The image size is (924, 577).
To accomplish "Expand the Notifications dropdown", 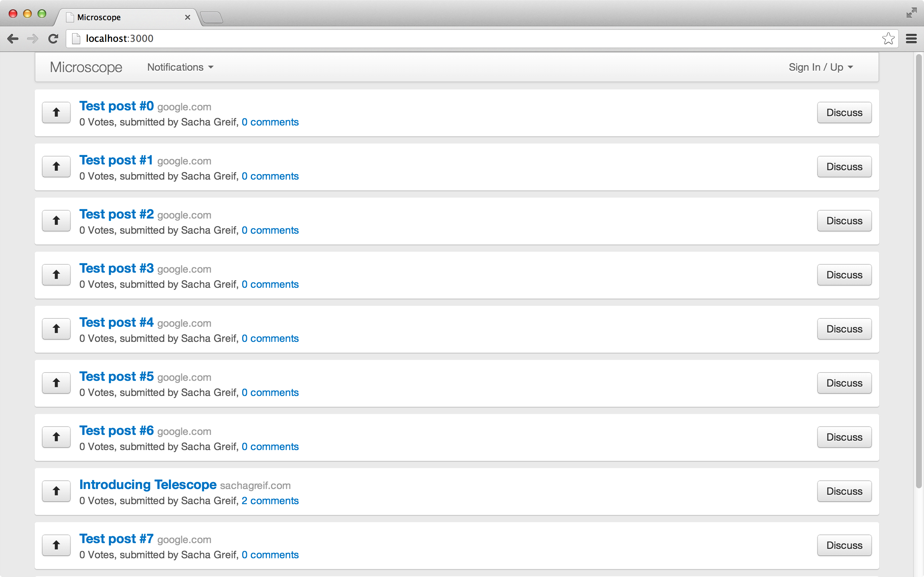I will 180,67.
